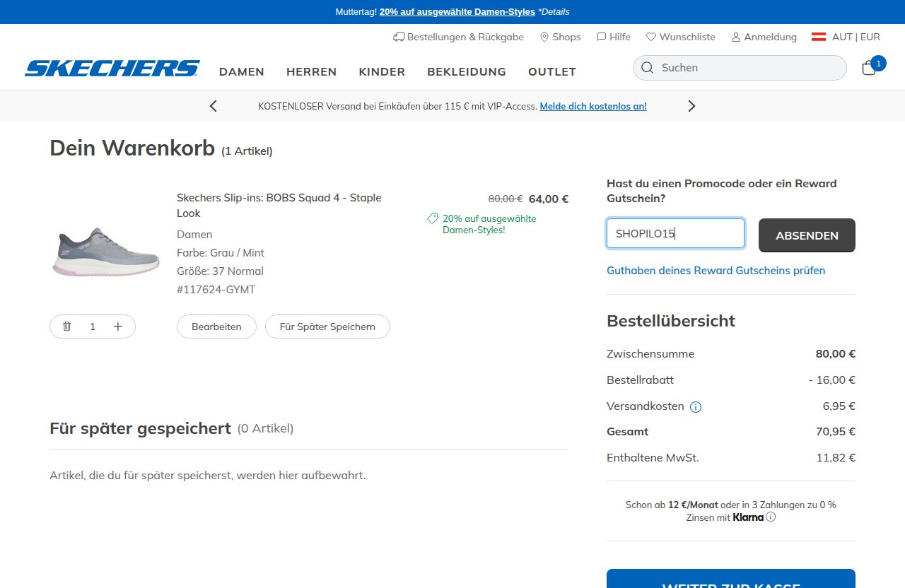Click the quantity value 1

(93, 327)
